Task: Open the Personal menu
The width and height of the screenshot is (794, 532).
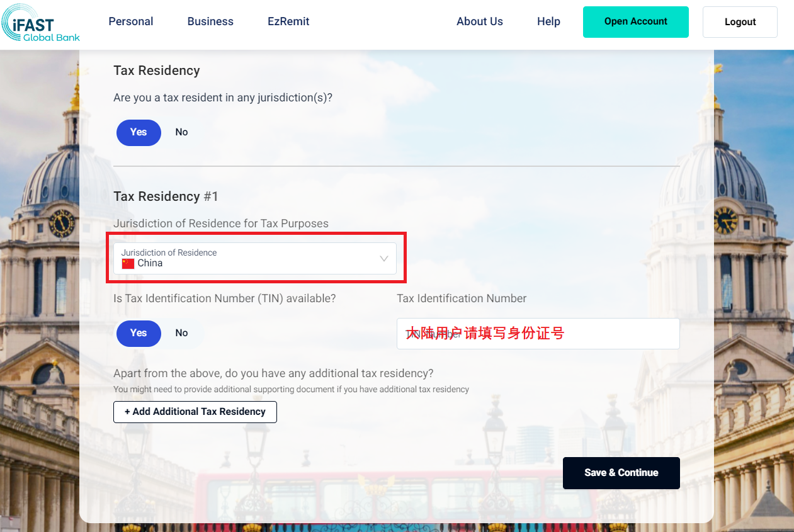Action: [131, 21]
